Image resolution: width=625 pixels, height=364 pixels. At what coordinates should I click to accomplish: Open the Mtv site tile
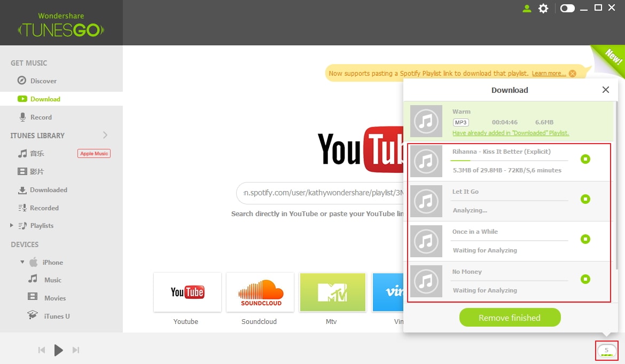[332, 292]
